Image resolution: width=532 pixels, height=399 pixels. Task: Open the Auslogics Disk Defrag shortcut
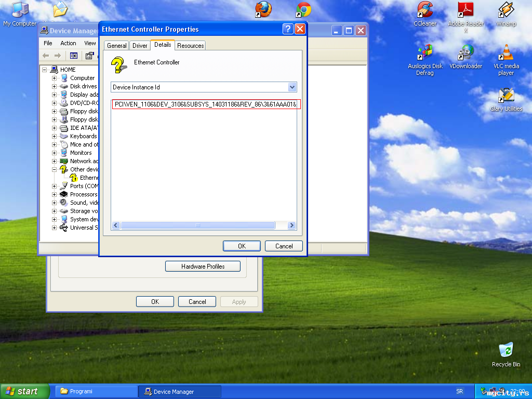pos(425,60)
